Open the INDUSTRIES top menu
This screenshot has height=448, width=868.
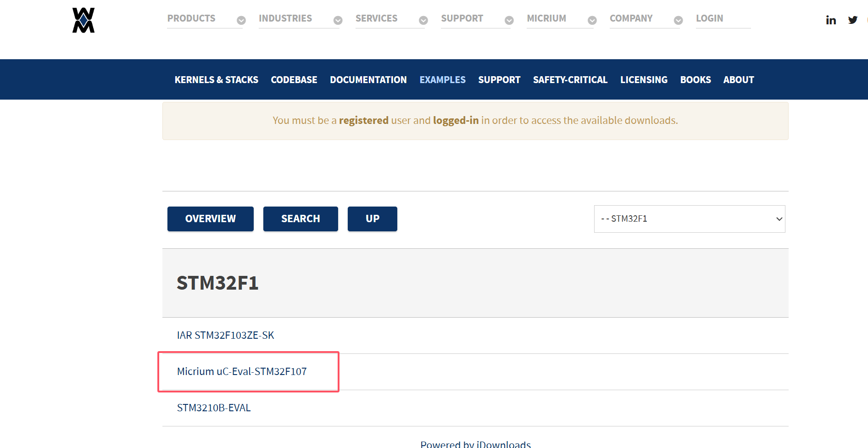coord(285,18)
